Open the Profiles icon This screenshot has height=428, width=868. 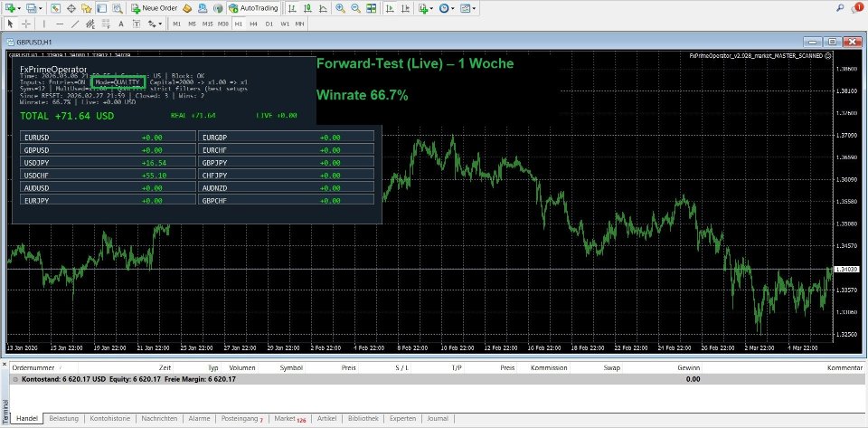click(31, 8)
